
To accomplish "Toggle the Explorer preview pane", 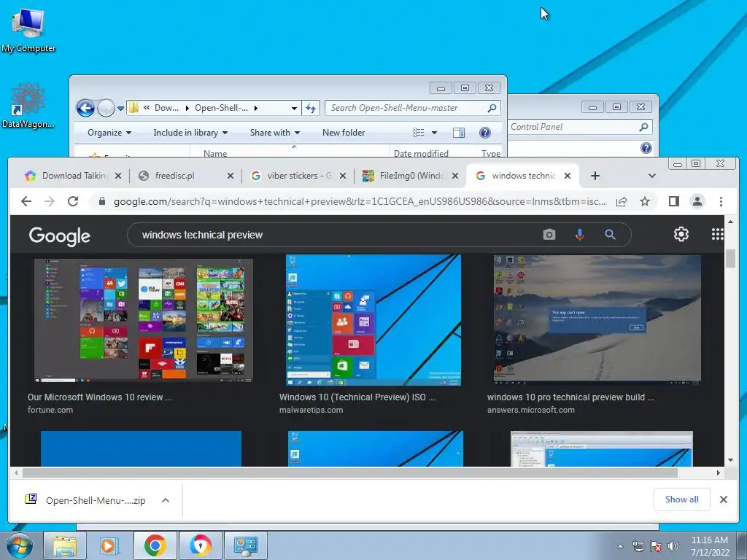I will click(x=459, y=133).
